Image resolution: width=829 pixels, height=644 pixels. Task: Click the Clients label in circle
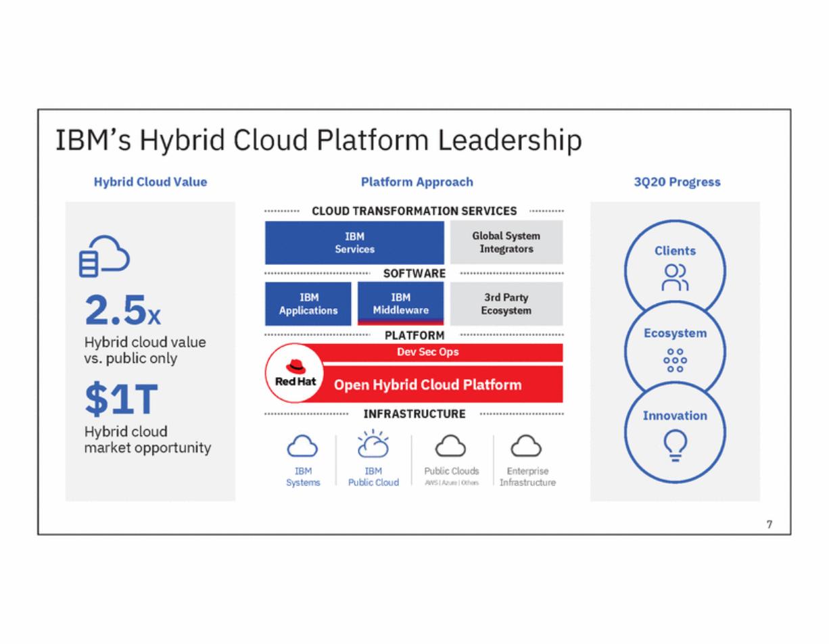point(675,251)
